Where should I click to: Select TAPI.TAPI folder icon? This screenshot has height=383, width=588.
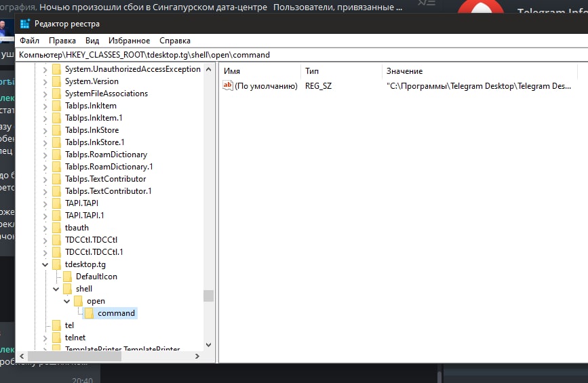56,203
